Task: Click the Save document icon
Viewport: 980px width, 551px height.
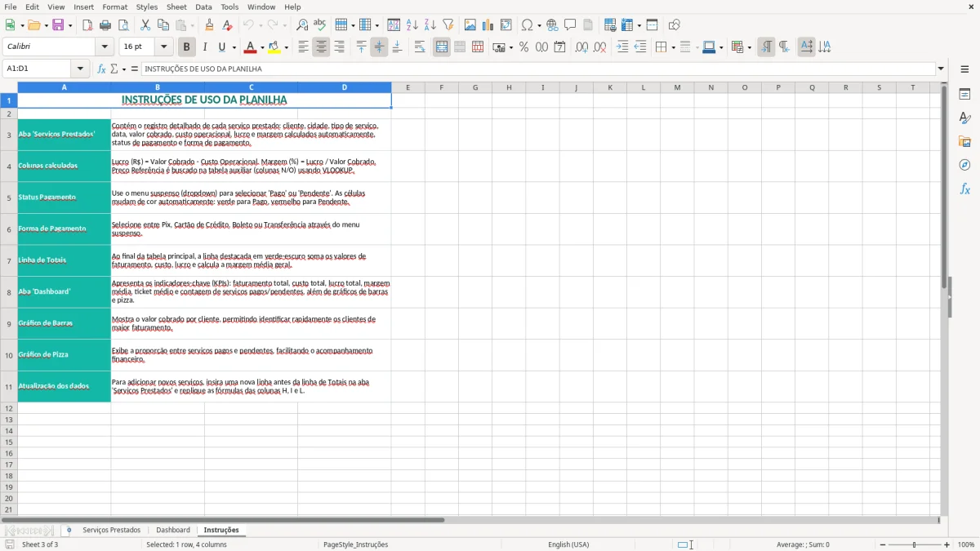Action: [x=58, y=25]
